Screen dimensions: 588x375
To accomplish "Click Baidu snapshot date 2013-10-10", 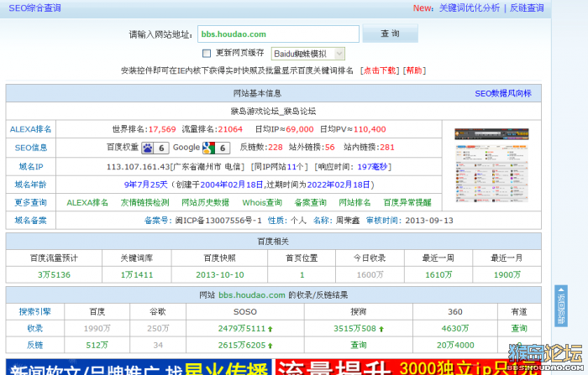I will [x=220, y=275].
